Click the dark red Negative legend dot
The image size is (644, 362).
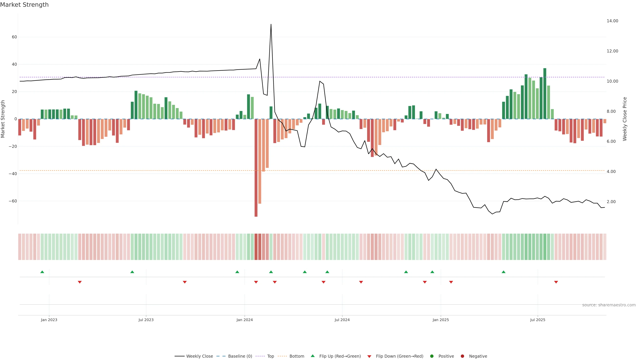[x=462, y=356]
